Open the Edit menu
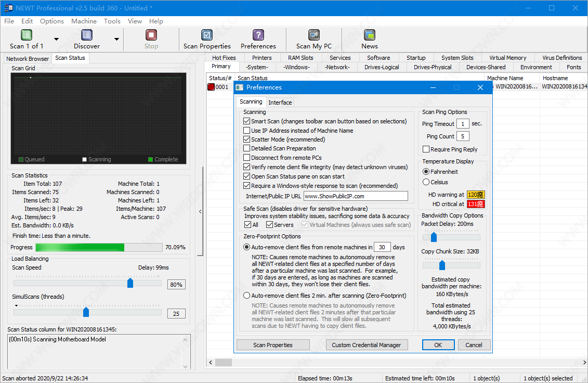The height and width of the screenshot is (383, 588). [27, 21]
